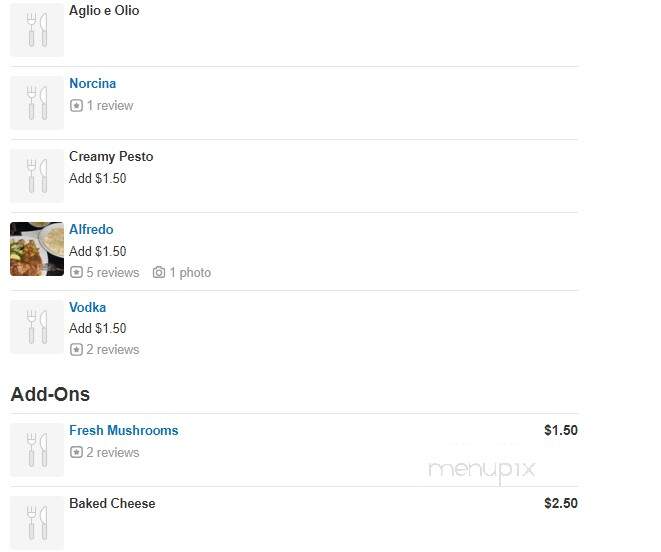Screen dimensions: 661x552
Task: View the 5 reviews for Alfredo
Action: click(x=113, y=272)
